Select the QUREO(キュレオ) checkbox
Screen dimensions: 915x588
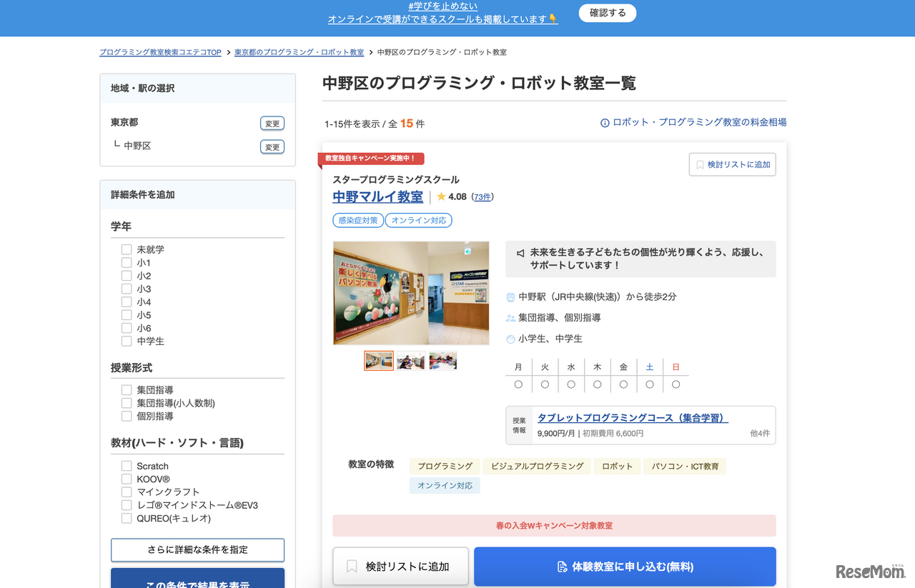127,518
